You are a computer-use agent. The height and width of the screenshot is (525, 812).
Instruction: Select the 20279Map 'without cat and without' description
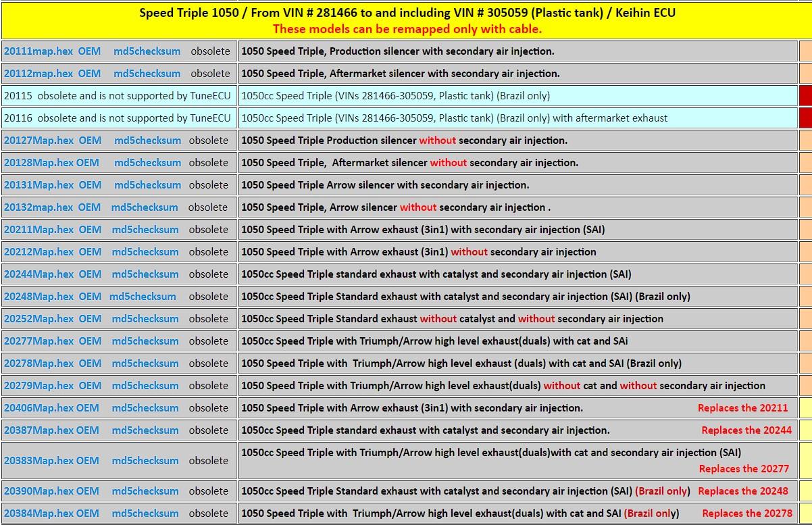point(503,385)
